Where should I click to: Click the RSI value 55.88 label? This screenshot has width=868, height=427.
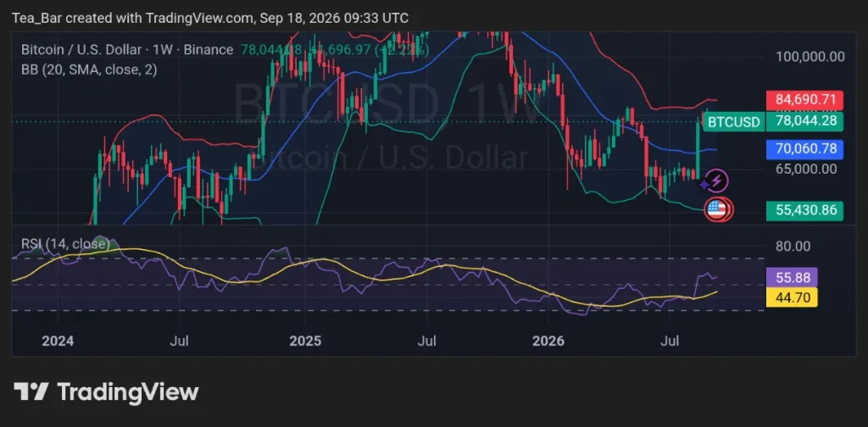(x=792, y=277)
